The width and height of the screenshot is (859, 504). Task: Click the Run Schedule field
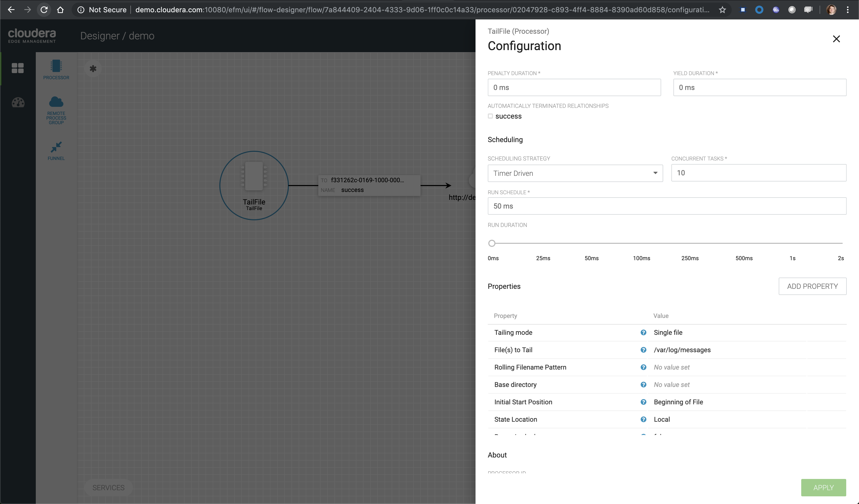click(x=667, y=206)
